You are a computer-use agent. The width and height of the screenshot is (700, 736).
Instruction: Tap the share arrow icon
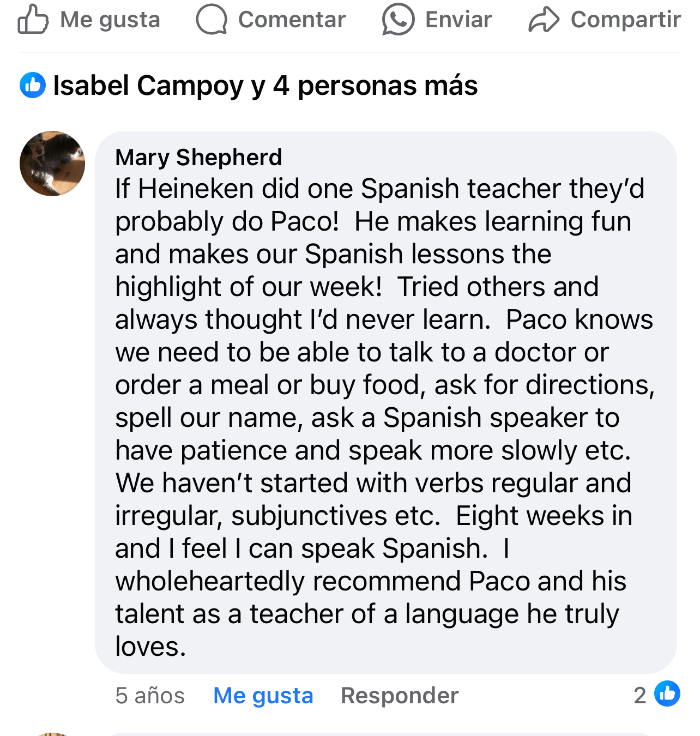tap(544, 20)
